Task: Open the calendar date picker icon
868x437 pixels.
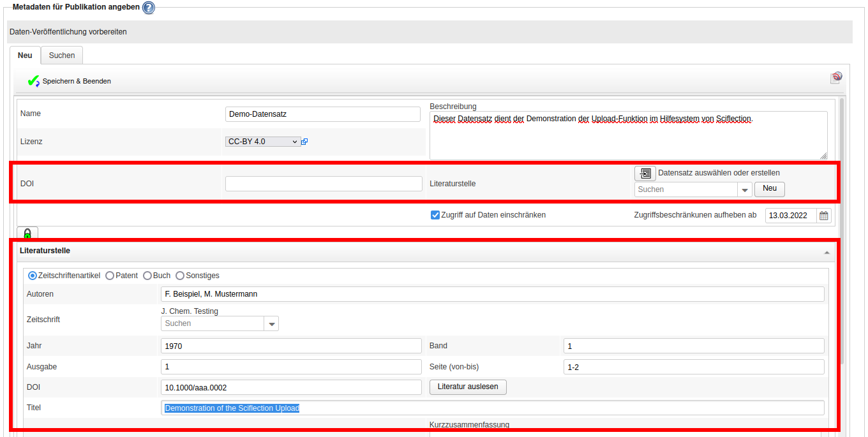Action: coord(824,216)
